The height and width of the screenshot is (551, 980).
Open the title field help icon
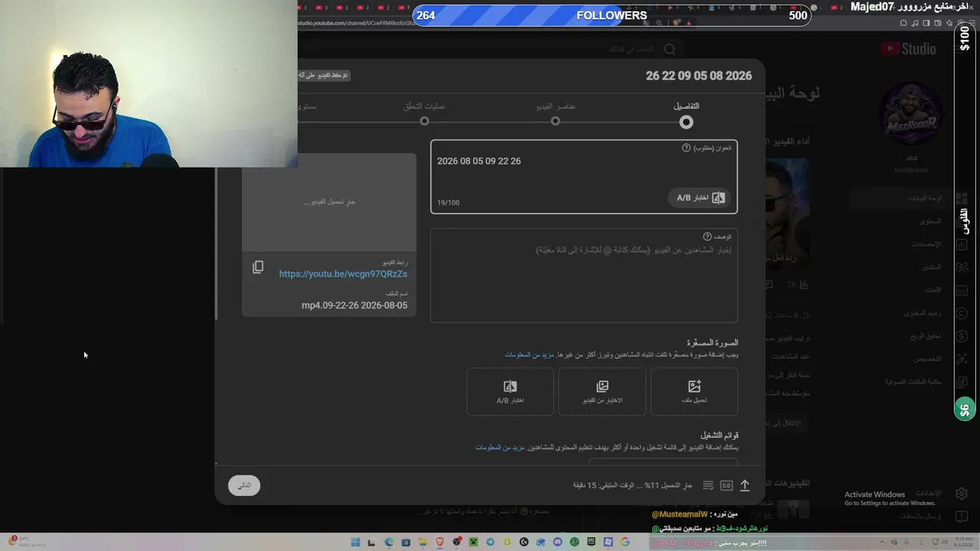point(686,148)
